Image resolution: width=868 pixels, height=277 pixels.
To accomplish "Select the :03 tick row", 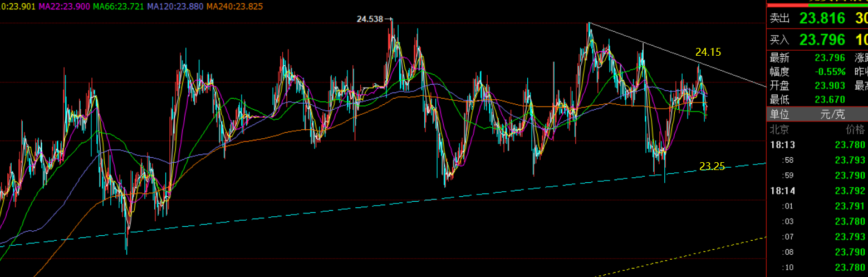I will (x=817, y=222).
